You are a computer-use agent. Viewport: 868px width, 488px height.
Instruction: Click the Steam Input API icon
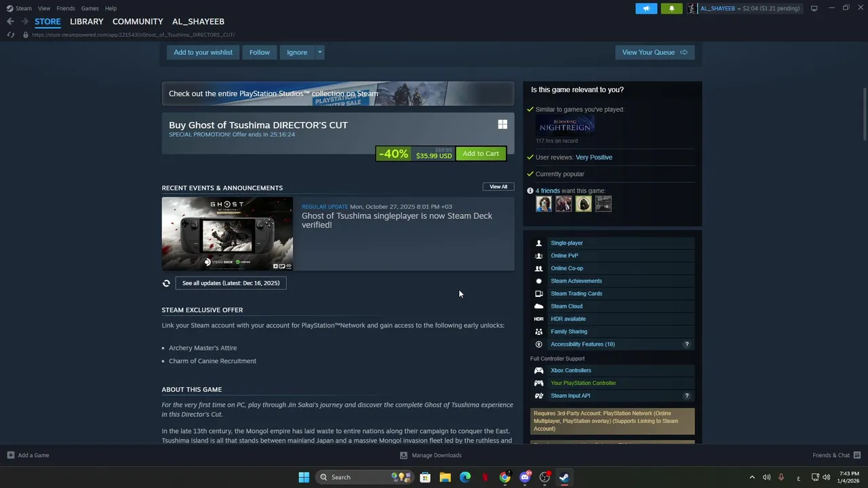(x=538, y=396)
